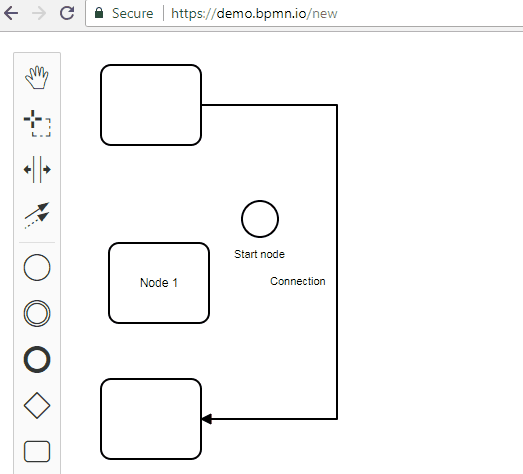Click the Connection label

pyautogui.click(x=298, y=281)
